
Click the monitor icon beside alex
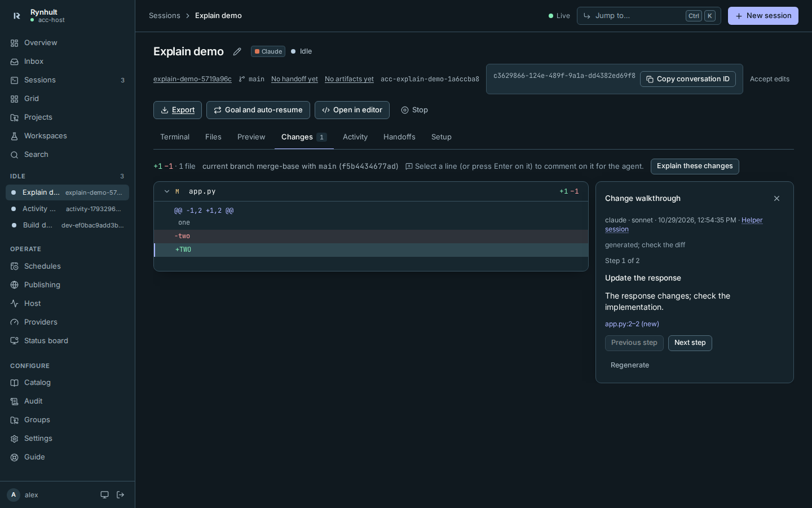click(104, 495)
